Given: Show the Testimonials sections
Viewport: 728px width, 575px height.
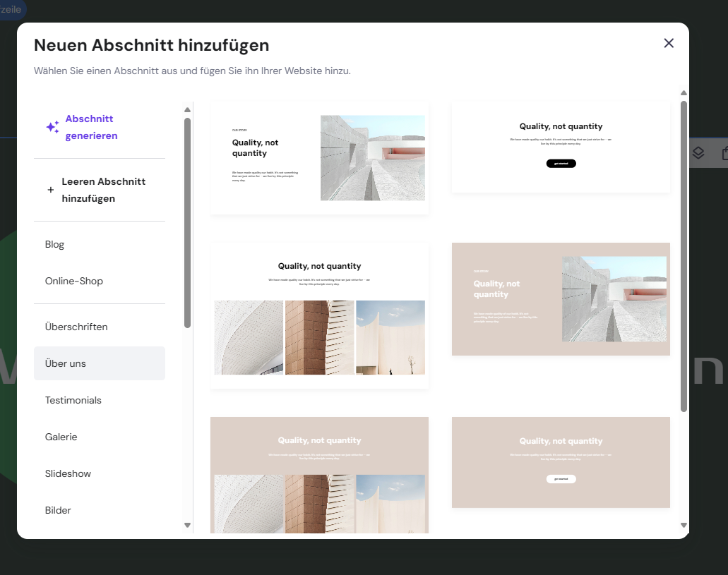Looking at the screenshot, I should 100,400.
